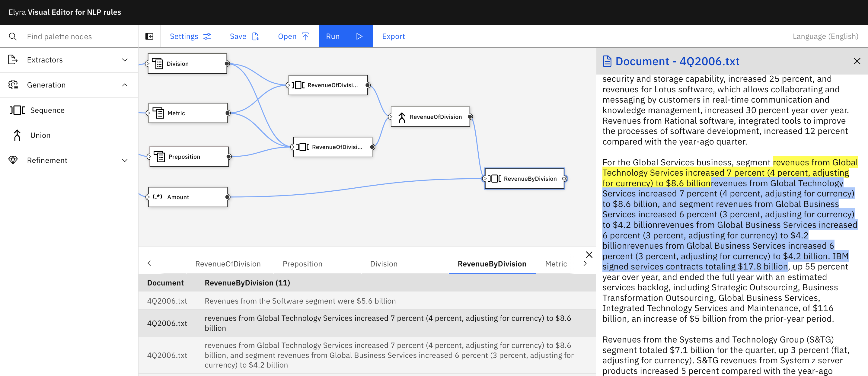Toggle visibility of RevenueOfDivision results tab

[x=228, y=263]
